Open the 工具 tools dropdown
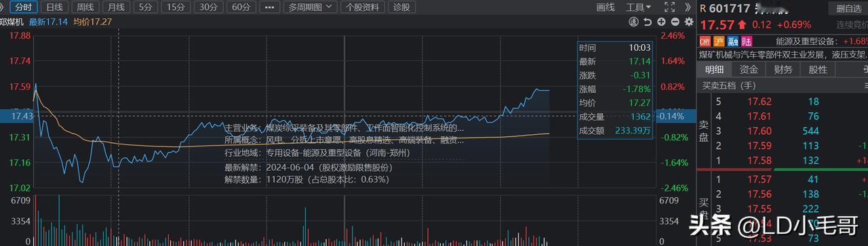This screenshot has width=868, height=246. pyautogui.click(x=638, y=7)
